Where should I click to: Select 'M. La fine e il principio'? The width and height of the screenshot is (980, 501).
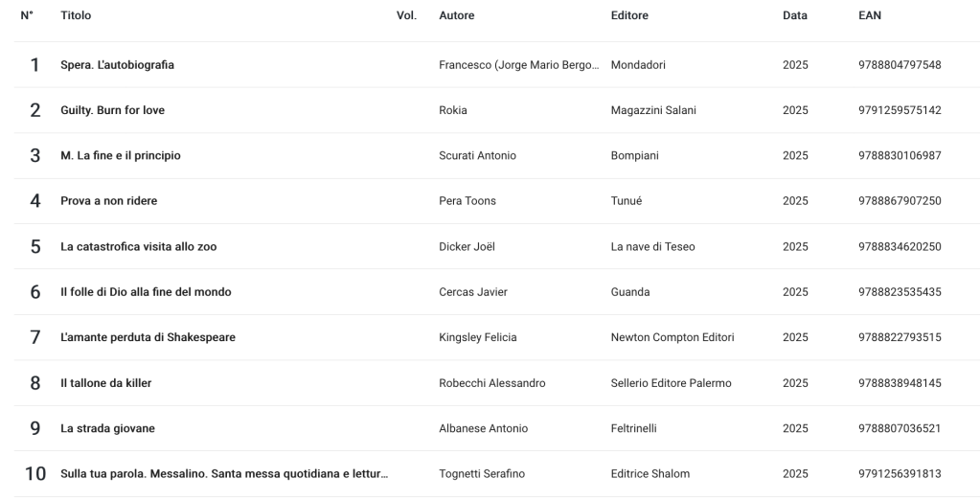tap(120, 156)
